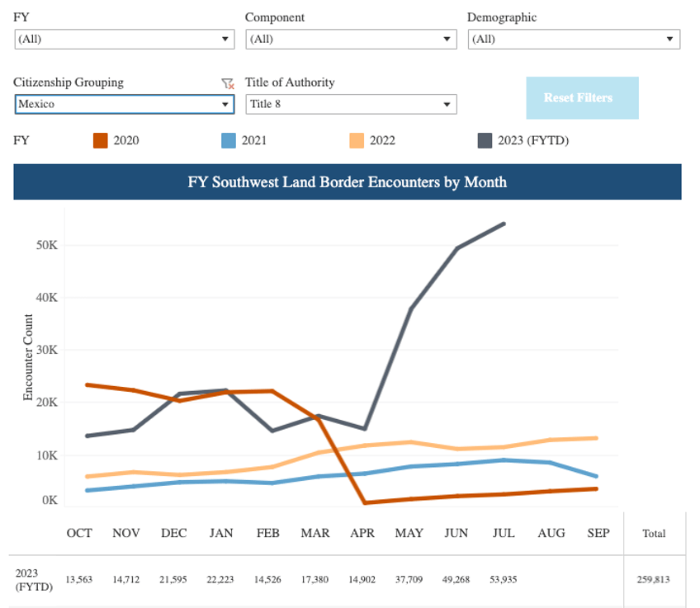
Task: Click the FEB month column header
Action: point(267,533)
